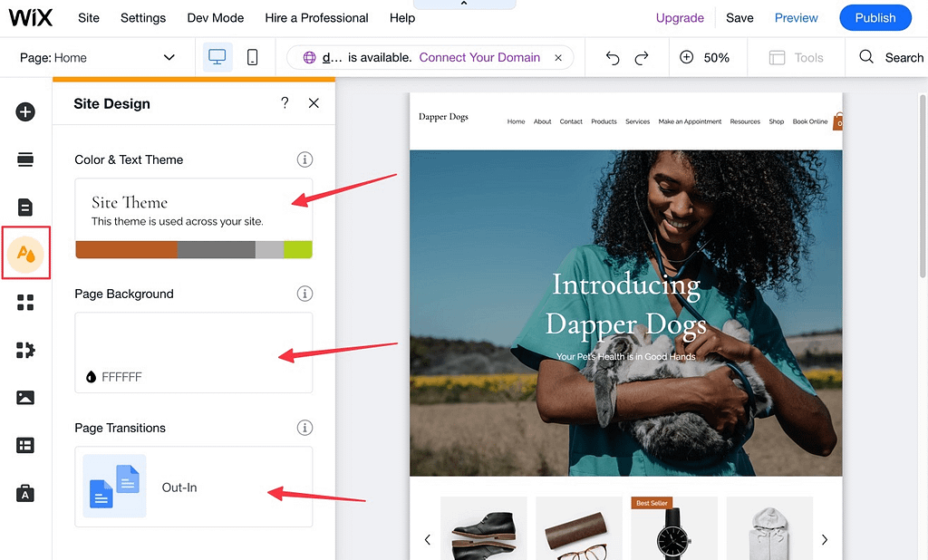Pick the orange-brown theme color swatch
Screen dimensions: 928x560
[x=127, y=250]
